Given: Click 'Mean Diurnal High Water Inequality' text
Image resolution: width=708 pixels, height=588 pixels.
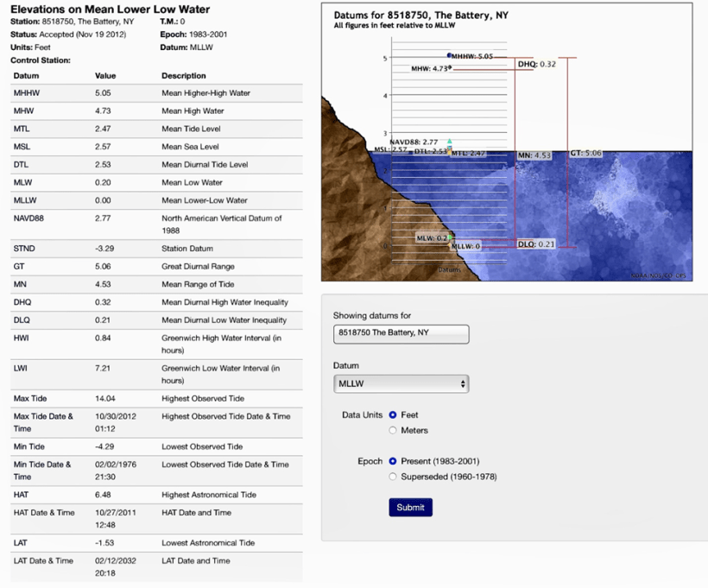Looking at the screenshot, I should tap(224, 302).
